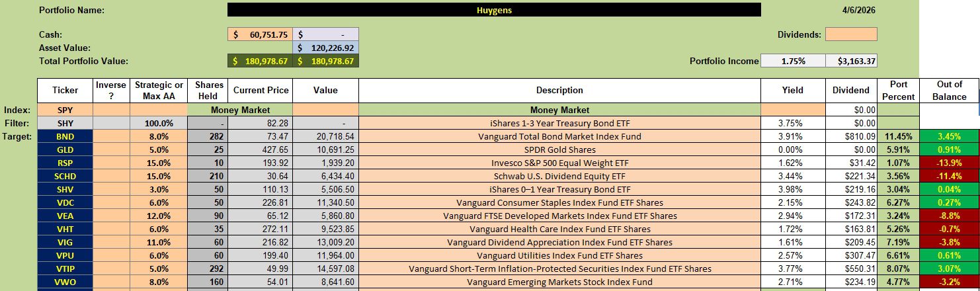Screen dimensions: 980x291
Task: Select the VDC ticker cell
Action: 65,202
